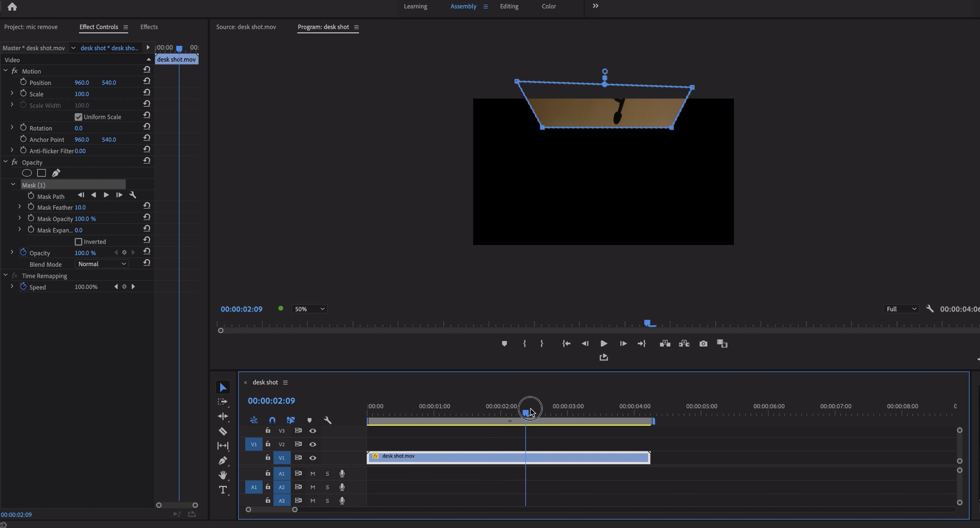
Task: Click the 00:00:02:09 timecode field
Action: click(272, 400)
